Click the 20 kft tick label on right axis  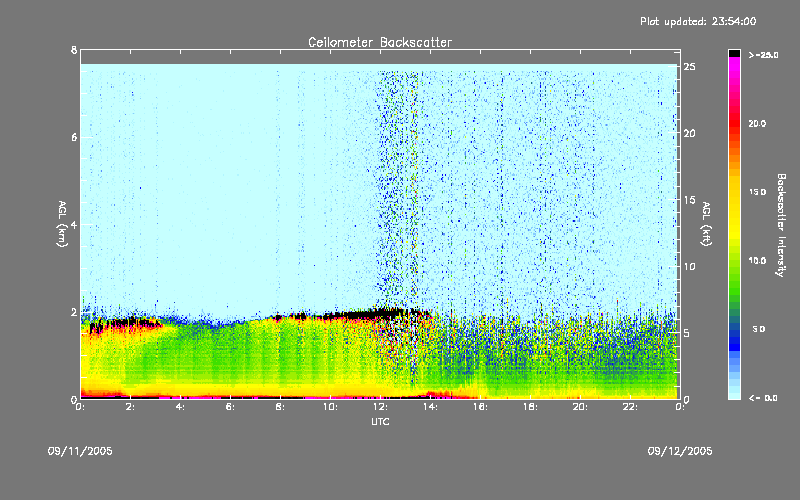pyautogui.click(x=690, y=133)
